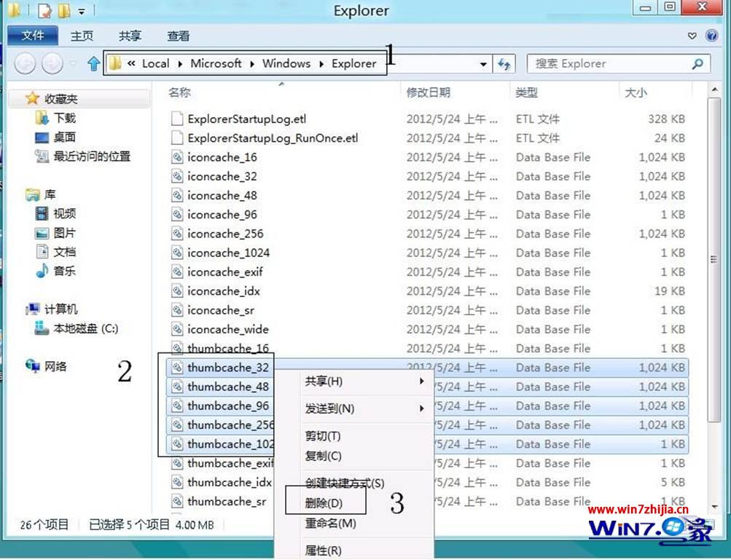731x560 pixels.
Task: Switch to the 共享 ribbon tab
Action: [130, 36]
